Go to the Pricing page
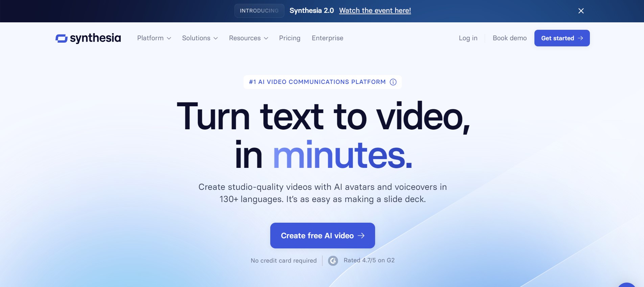Screen dimensions: 644x287 click(x=290, y=38)
